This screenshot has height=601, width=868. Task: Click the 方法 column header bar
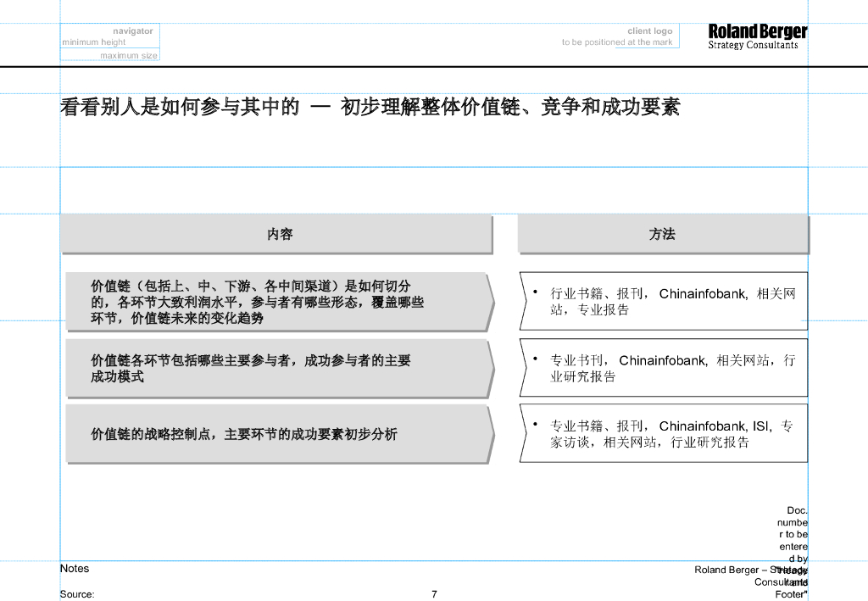(x=662, y=233)
